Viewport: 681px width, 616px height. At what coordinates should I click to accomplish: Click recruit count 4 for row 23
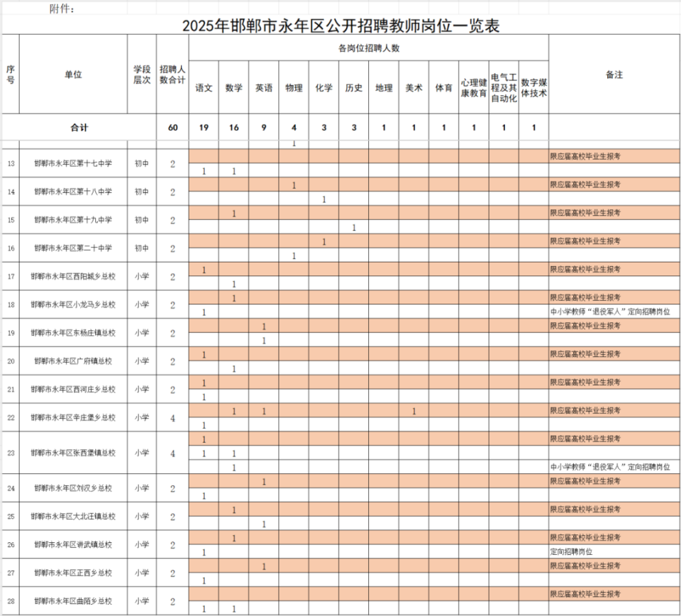click(172, 453)
